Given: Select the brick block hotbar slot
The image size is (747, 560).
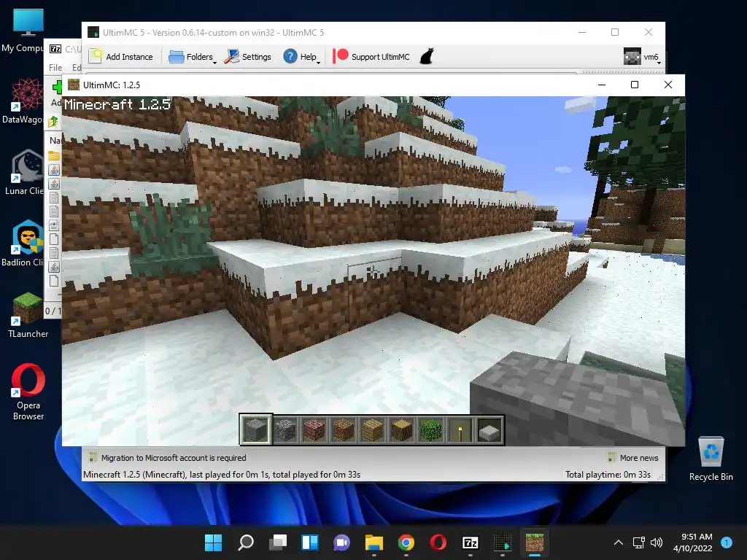Looking at the screenshot, I should pos(314,429).
